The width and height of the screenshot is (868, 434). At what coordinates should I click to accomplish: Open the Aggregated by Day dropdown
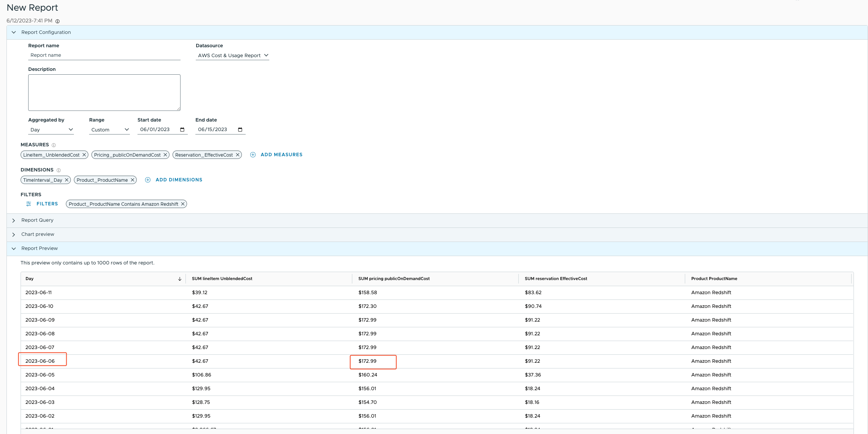coord(51,130)
